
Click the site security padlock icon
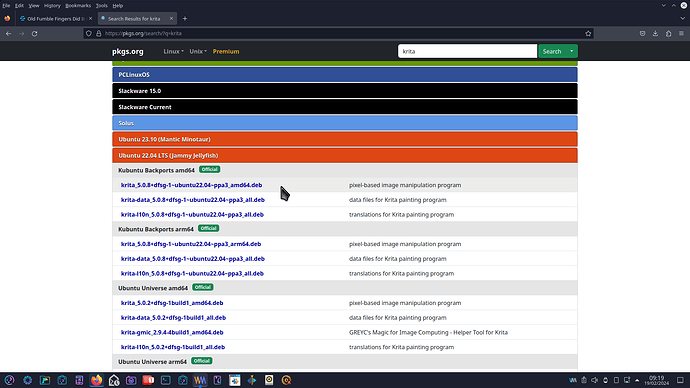tap(99, 33)
